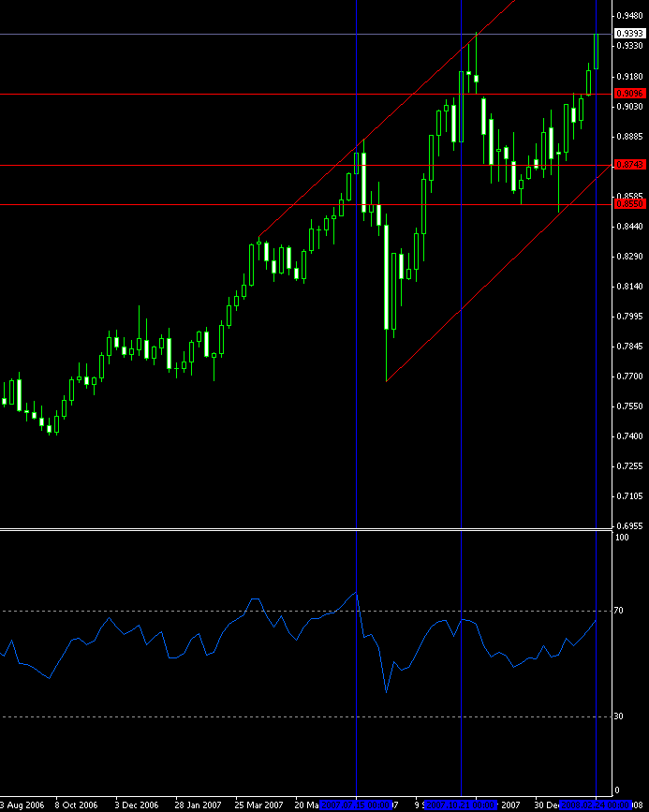Click the 0.9330 price axis value
Image resolution: width=649 pixels, height=812 pixels.
point(629,46)
